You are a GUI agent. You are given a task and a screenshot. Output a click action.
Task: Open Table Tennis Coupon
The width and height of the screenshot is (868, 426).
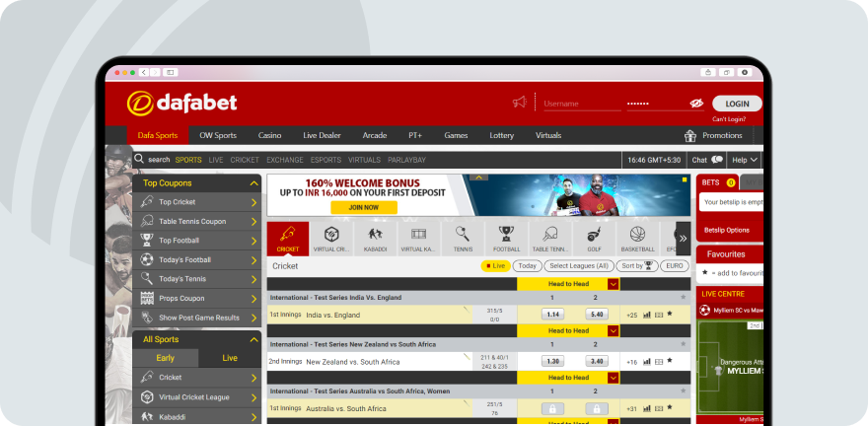click(196, 221)
